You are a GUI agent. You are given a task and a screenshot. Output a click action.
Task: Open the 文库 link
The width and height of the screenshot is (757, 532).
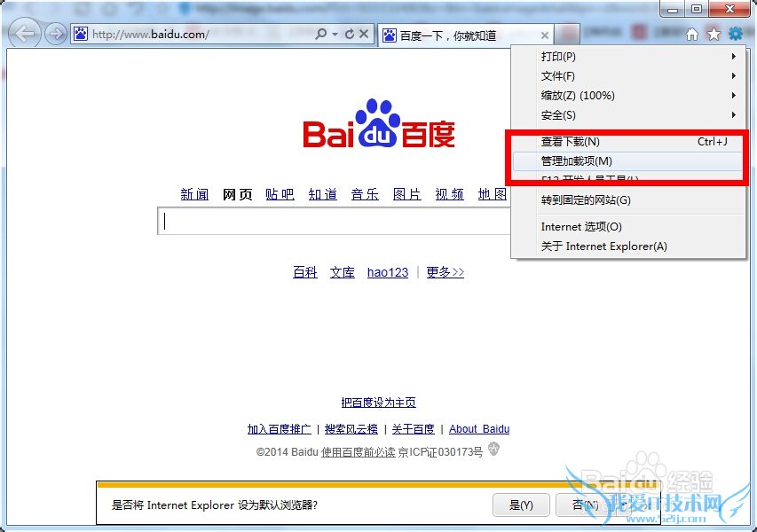343,272
